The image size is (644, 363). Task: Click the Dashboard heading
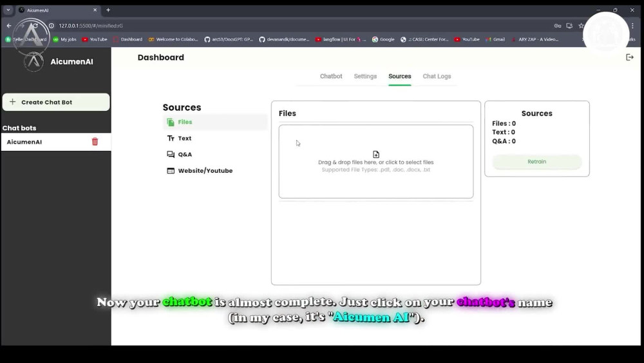point(160,57)
